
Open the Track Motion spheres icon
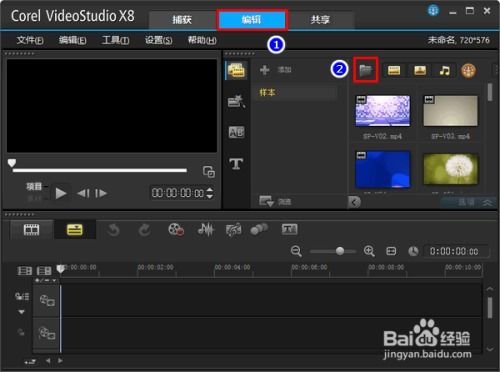pos(259,229)
